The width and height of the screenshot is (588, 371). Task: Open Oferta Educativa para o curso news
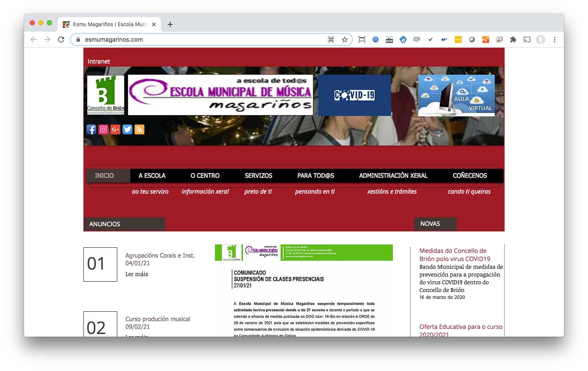coord(461,331)
